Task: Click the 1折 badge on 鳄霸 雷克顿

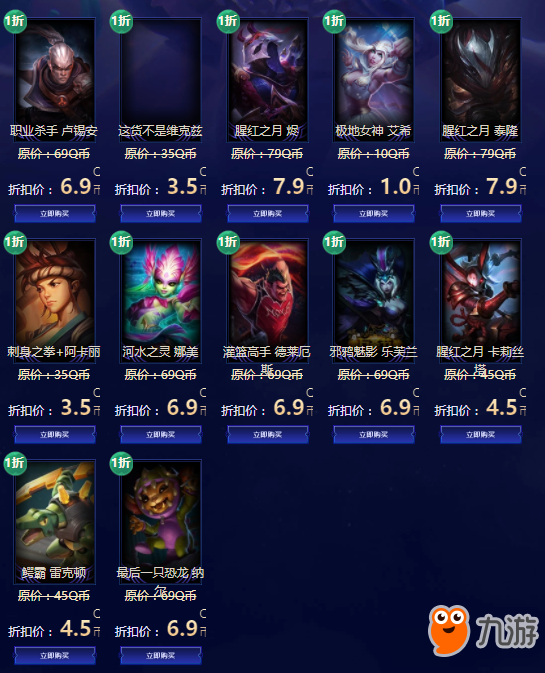Action: 15,463
